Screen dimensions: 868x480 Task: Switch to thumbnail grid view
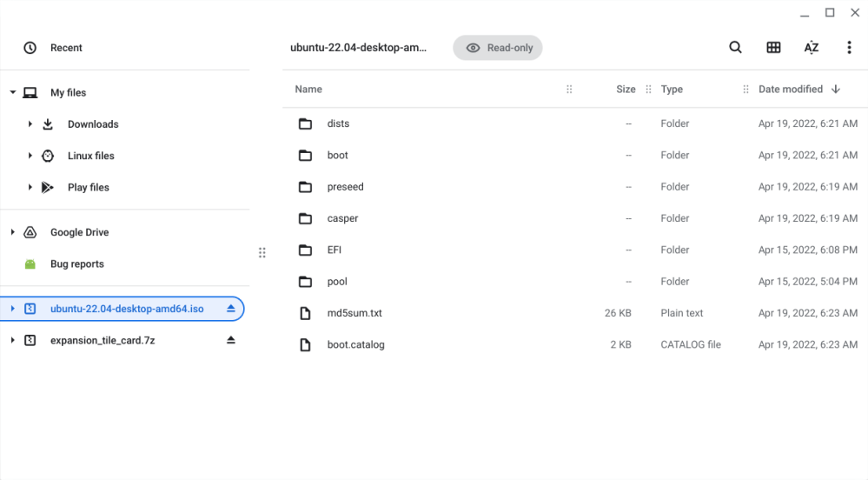(x=773, y=48)
